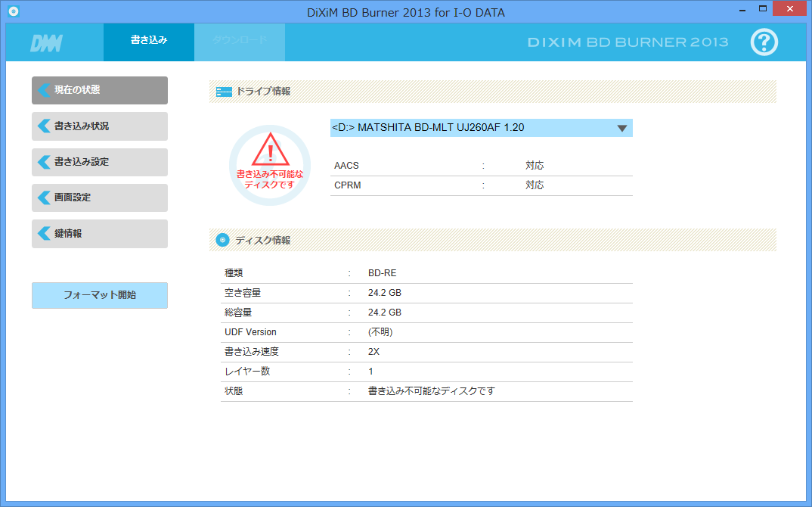Viewport: 812px width, 507px height.
Task: Click the (不明) UDF version value
Action: point(380,332)
